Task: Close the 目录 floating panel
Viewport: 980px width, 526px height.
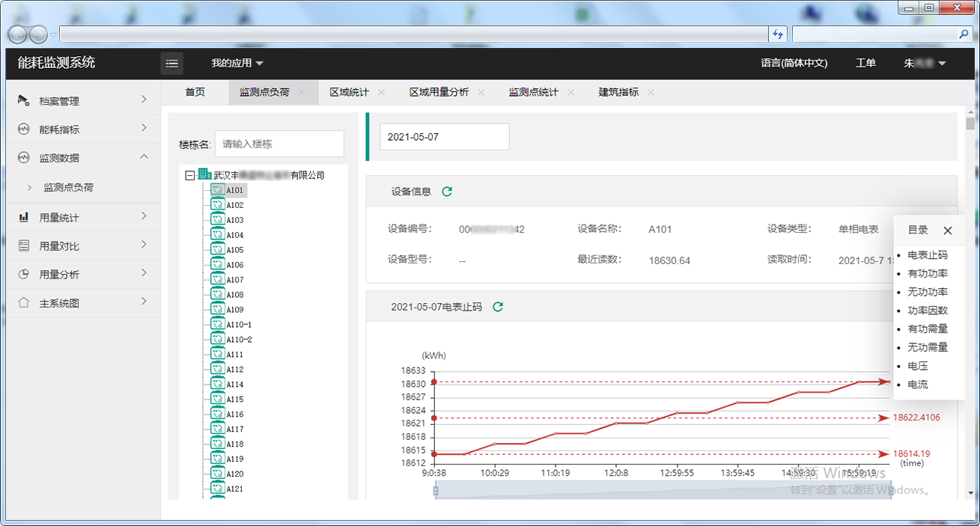Action: (948, 230)
